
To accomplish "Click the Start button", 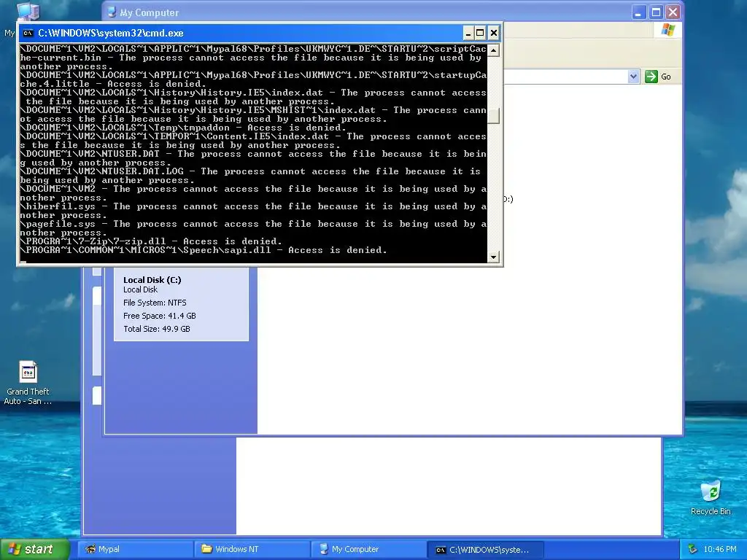I will coord(34,549).
